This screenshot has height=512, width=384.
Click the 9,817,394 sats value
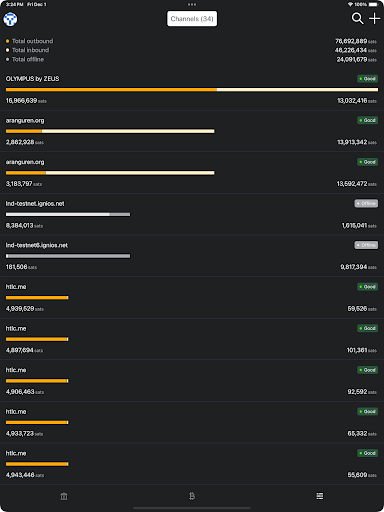coord(358,267)
